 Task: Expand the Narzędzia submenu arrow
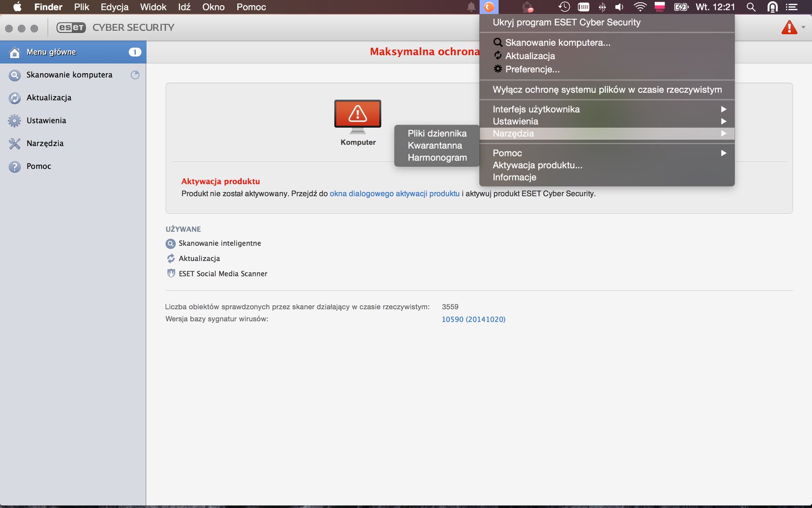pyautogui.click(x=723, y=134)
